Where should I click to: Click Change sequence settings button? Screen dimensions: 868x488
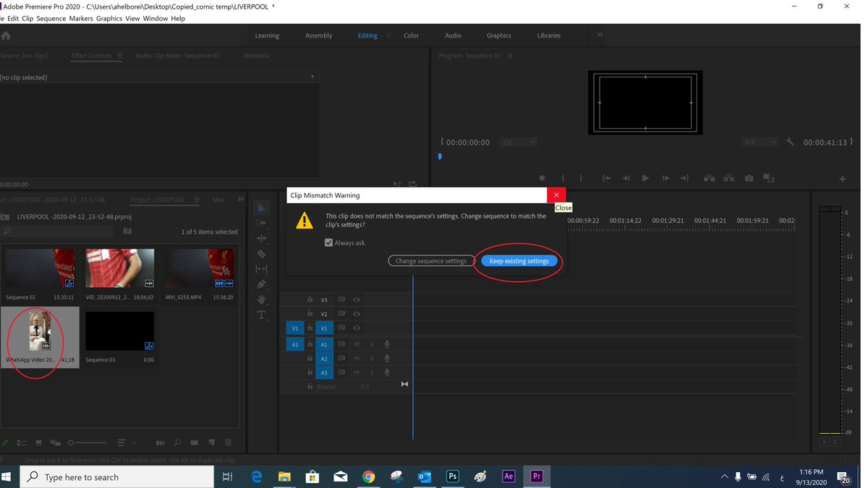431,261
